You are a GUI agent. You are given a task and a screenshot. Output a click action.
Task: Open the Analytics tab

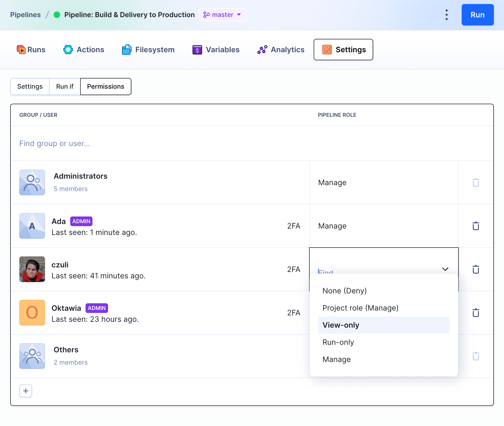click(281, 50)
